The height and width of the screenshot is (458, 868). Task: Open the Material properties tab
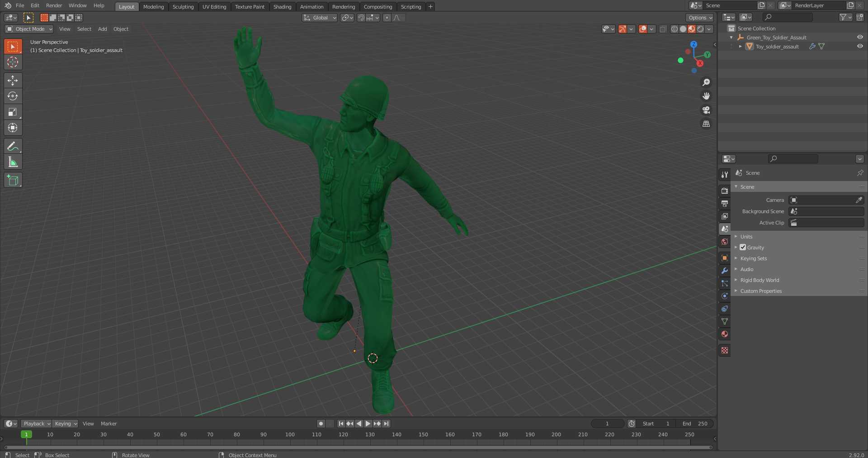click(x=725, y=334)
